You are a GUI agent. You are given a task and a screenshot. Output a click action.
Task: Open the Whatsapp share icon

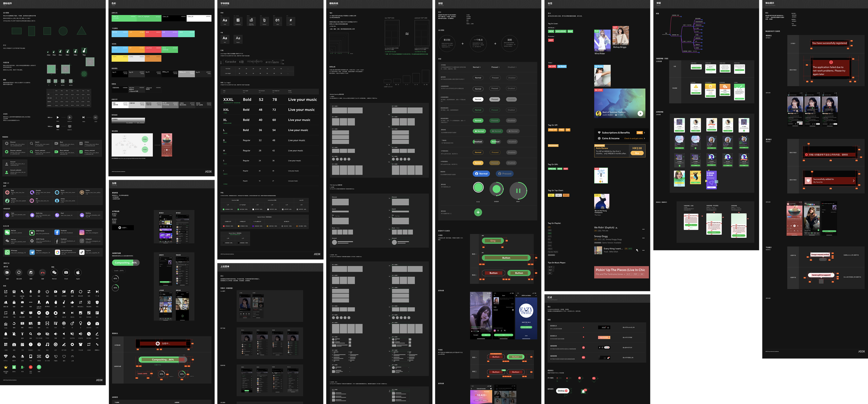7,252
